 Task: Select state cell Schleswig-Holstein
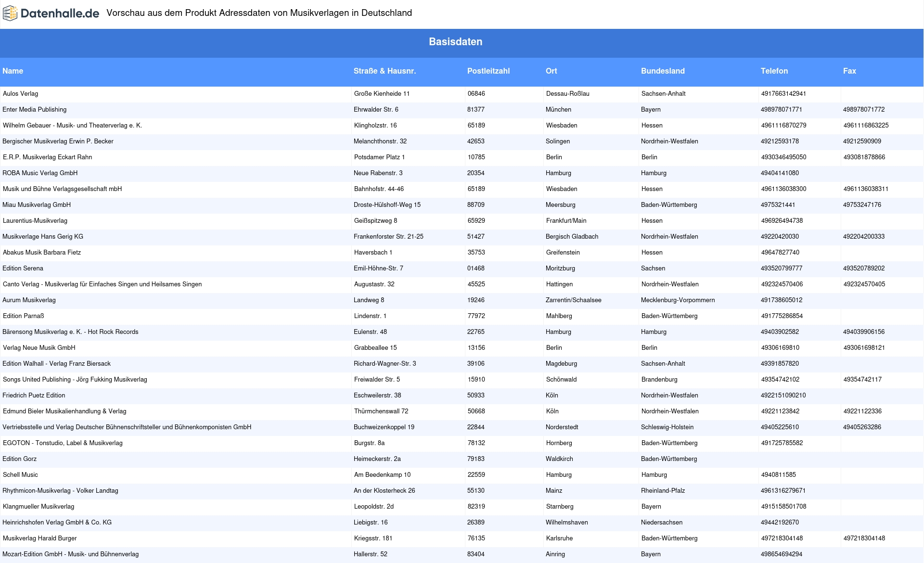667,427
